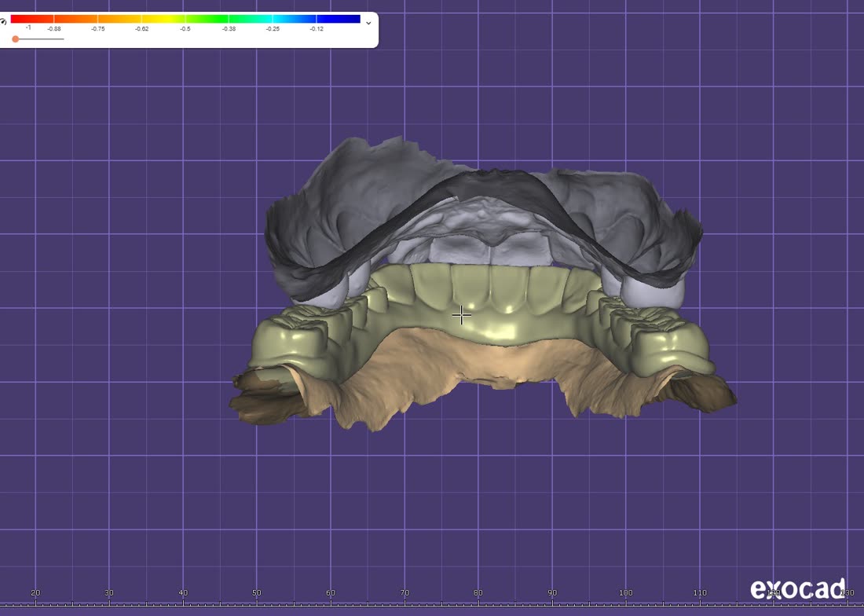The image size is (864, 616).
Task: Click the orange slider handle under the scale
Action: point(16,39)
